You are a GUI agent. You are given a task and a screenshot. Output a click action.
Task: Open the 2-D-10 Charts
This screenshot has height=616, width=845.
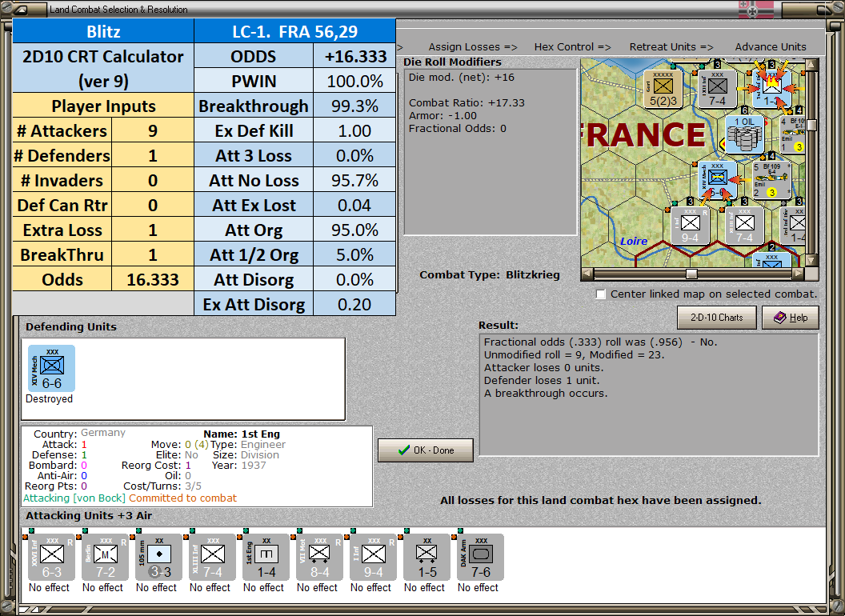717,318
